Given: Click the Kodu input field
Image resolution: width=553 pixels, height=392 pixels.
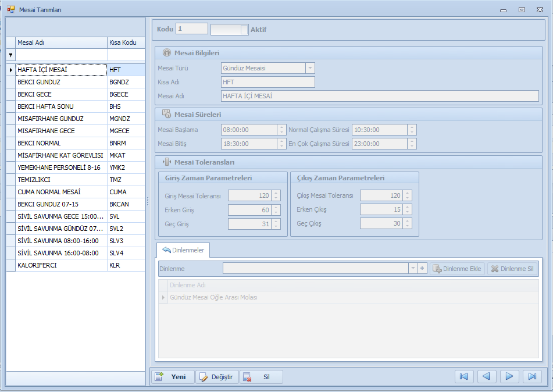Looking at the screenshot, I should click(192, 29).
